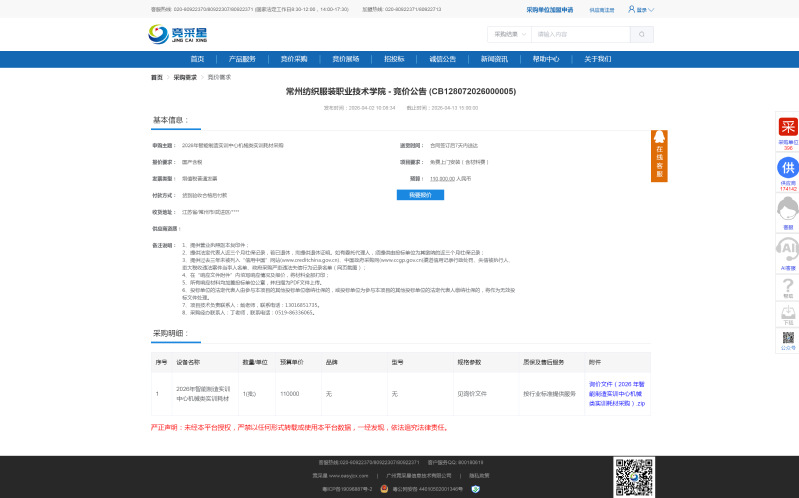Click the 公众号 QR code sidebar icon
The image size is (799, 498).
tap(788, 339)
